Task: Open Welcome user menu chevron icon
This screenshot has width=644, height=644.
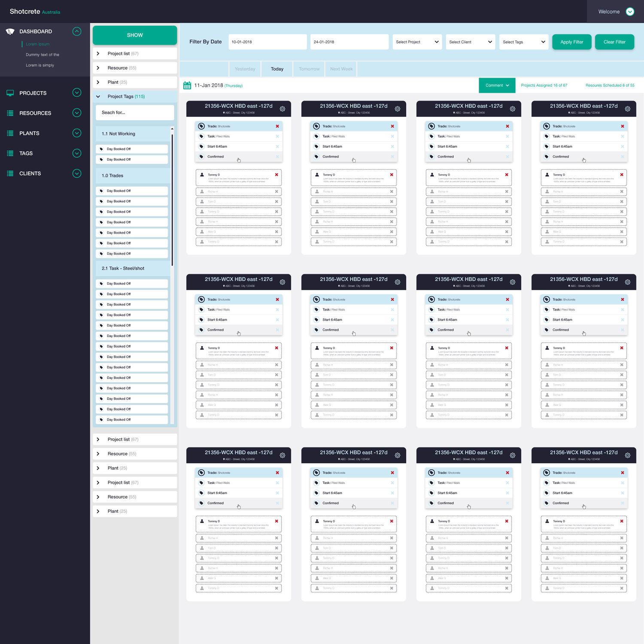Action: (x=630, y=12)
